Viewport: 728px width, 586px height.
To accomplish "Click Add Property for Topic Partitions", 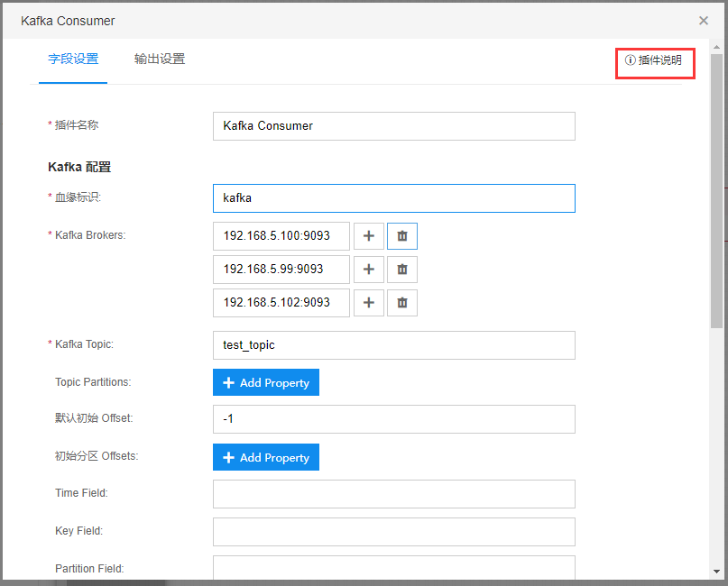I will click(266, 382).
